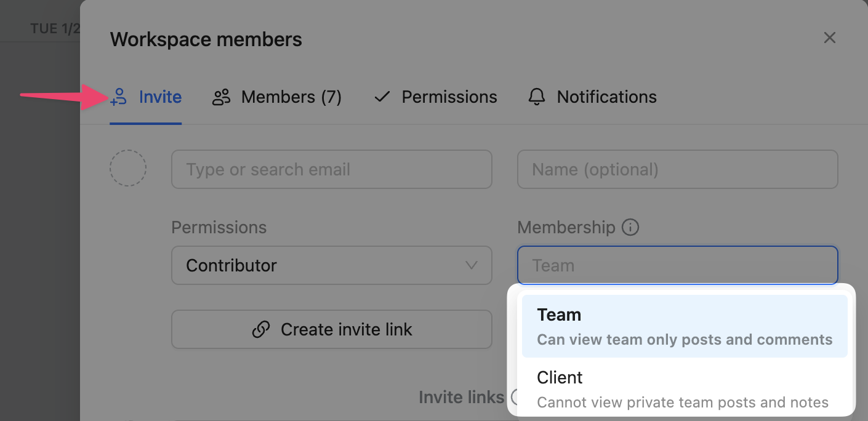The height and width of the screenshot is (421, 868).
Task: Click the Permissions checkmark icon
Action: pos(382,97)
